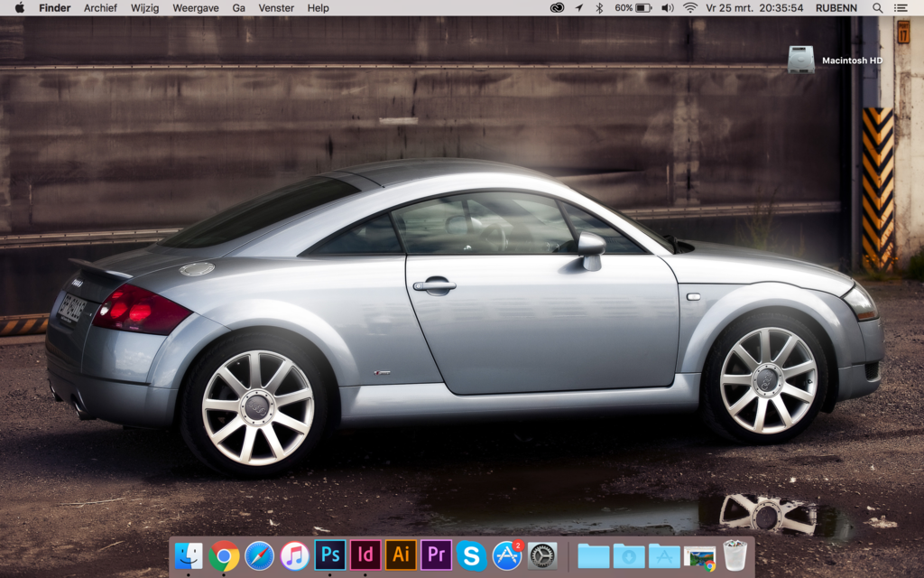Open the Venster menu
This screenshot has height=578, width=924.
(x=276, y=7)
